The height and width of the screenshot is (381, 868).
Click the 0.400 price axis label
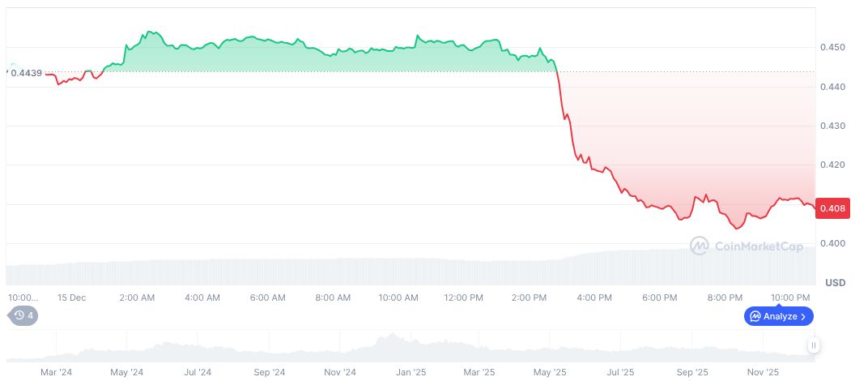click(832, 243)
